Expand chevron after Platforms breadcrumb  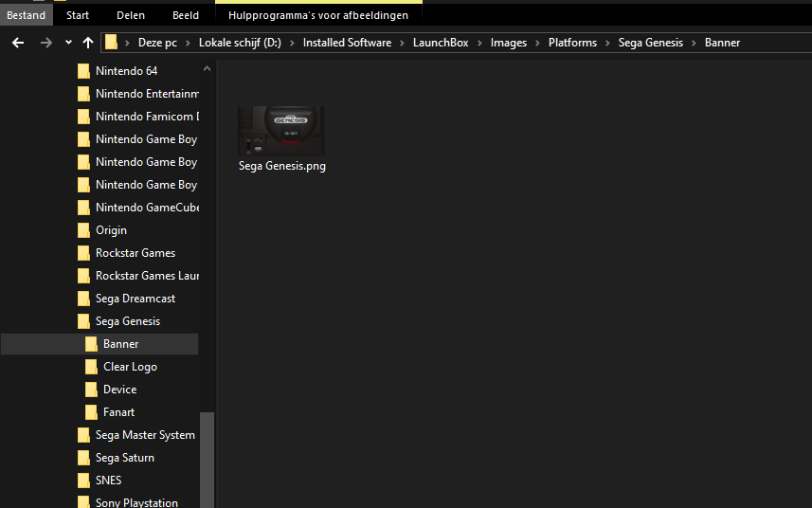click(607, 43)
